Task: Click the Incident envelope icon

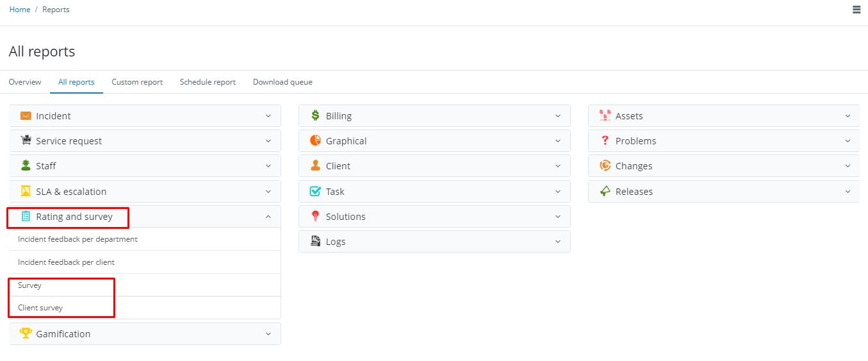Action: coord(26,116)
